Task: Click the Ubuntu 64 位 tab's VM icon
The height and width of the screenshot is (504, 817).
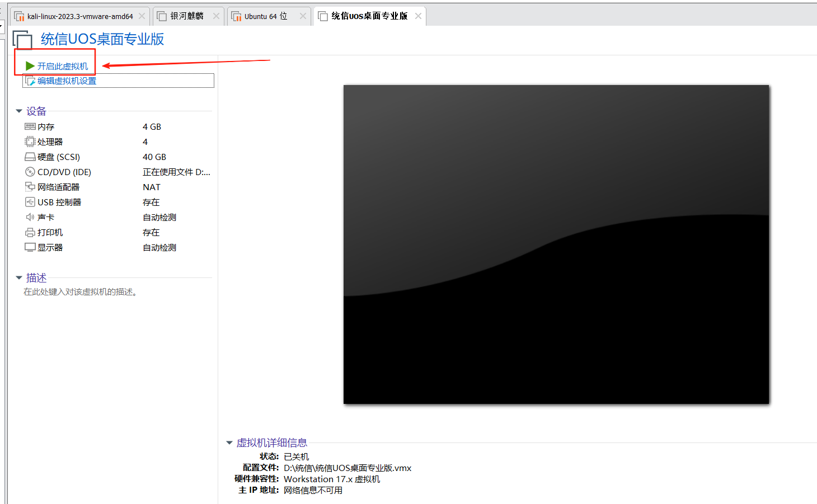Action: pos(236,16)
